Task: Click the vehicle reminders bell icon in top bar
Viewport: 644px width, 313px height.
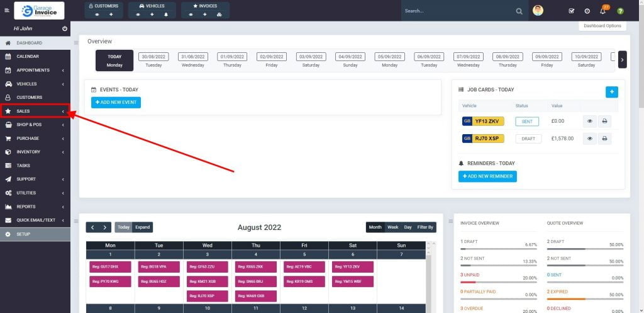Action: [166, 14]
